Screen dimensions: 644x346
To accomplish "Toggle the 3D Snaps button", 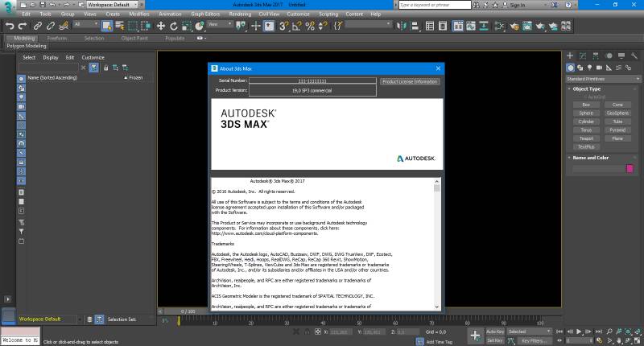I will (283, 27).
